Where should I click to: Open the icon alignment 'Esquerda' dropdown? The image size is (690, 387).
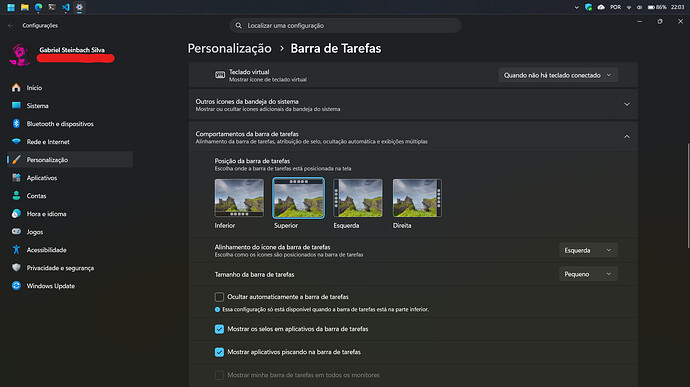tap(588, 250)
